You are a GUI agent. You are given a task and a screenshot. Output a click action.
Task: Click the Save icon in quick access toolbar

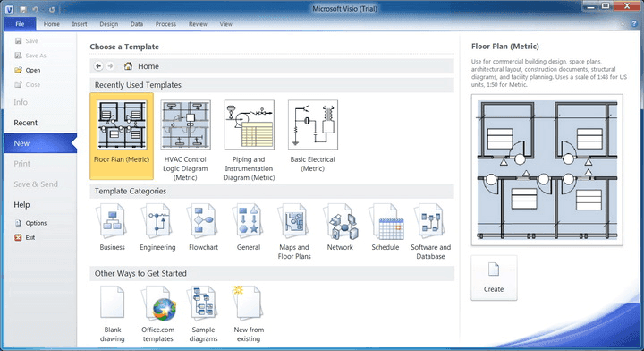(23, 9)
